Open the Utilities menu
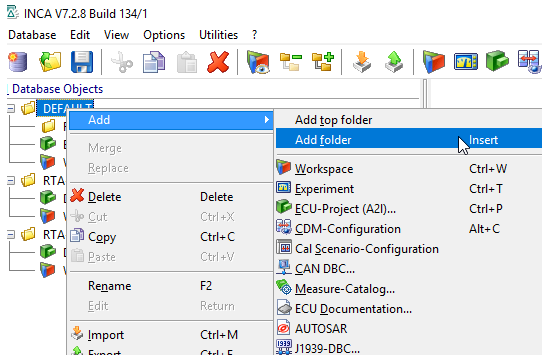 218,35
